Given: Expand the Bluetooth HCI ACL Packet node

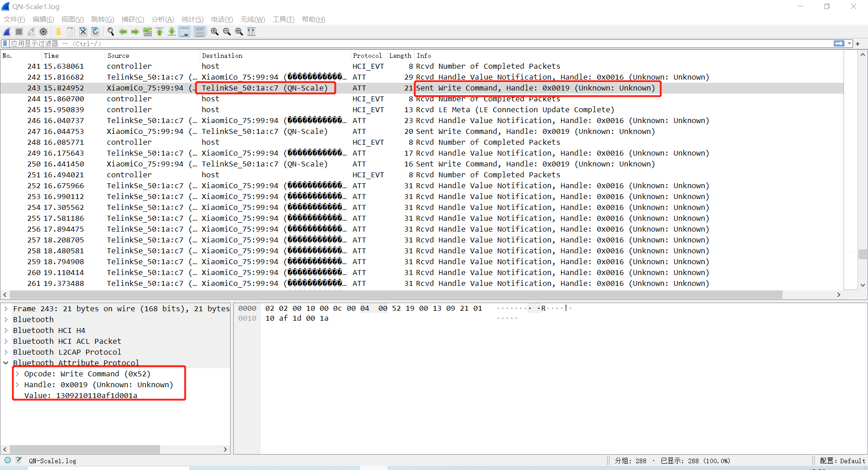Looking at the screenshot, I should (x=6, y=341).
